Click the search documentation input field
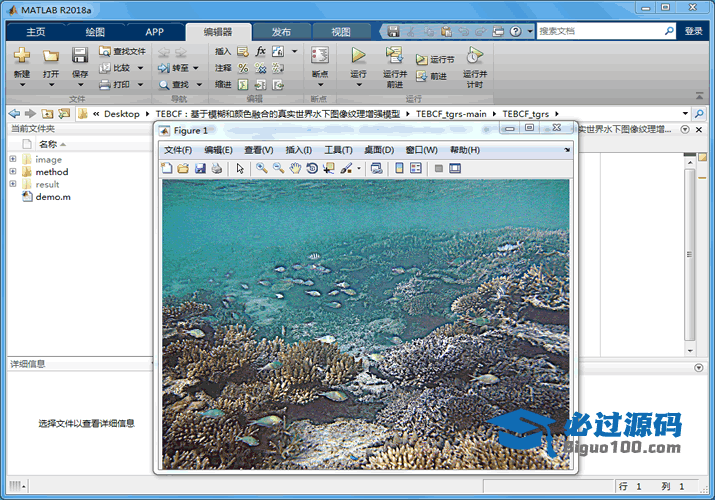This screenshot has width=715, height=500. click(600, 31)
